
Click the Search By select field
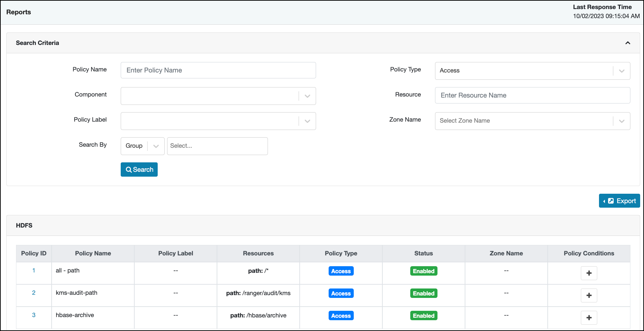(217, 146)
